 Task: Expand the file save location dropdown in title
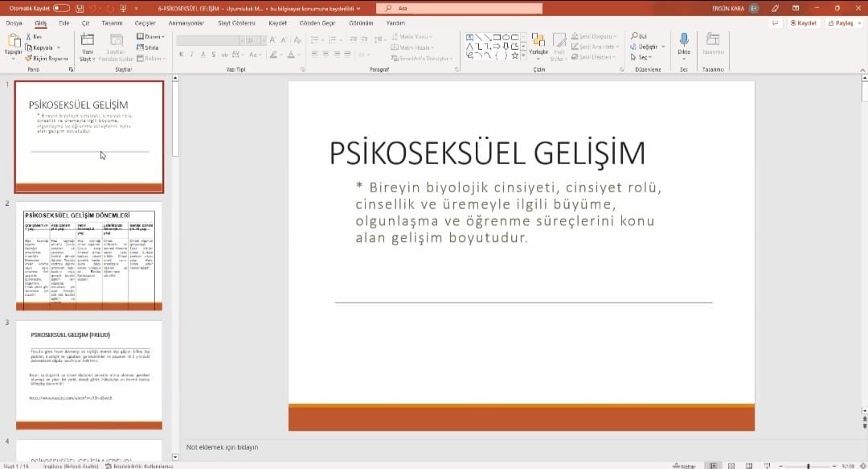click(x=358, y=8)
